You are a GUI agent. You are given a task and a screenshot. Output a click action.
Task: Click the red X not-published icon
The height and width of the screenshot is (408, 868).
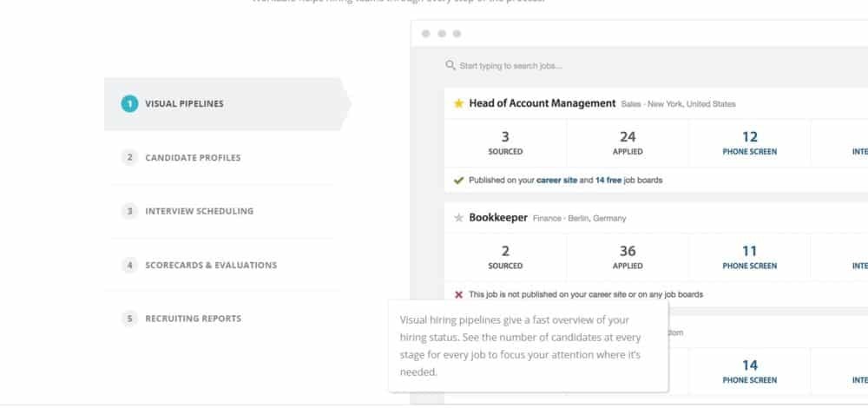[x=458, y=294]
